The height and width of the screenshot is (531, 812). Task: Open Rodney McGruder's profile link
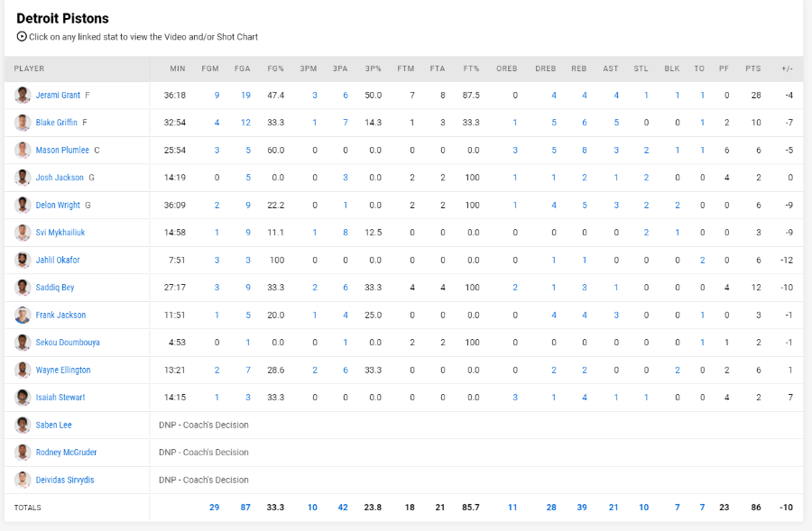point(66,453)
